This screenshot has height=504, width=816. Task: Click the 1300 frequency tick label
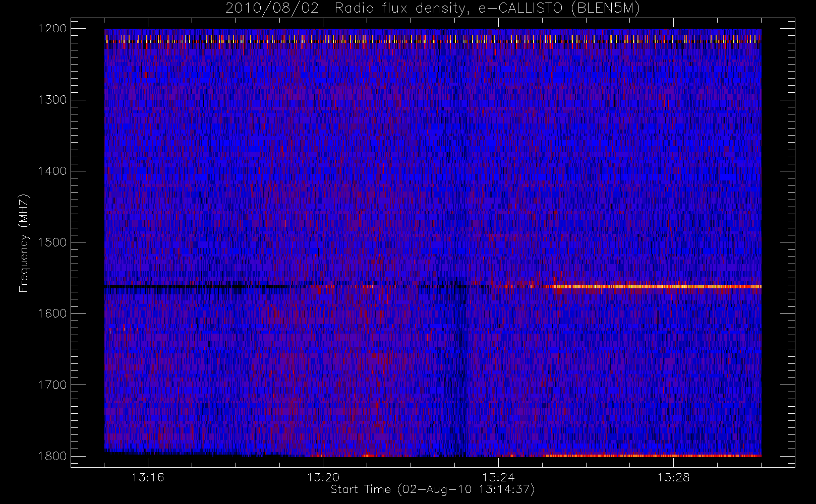(x=52, y=100)
